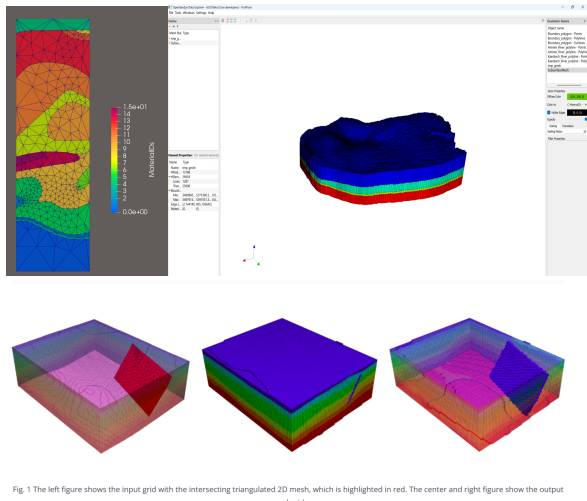The height and width of the screenshot is (501, 587).
Task: Select the tmp_g... mesh row
Action: click(x=194, y=39)
